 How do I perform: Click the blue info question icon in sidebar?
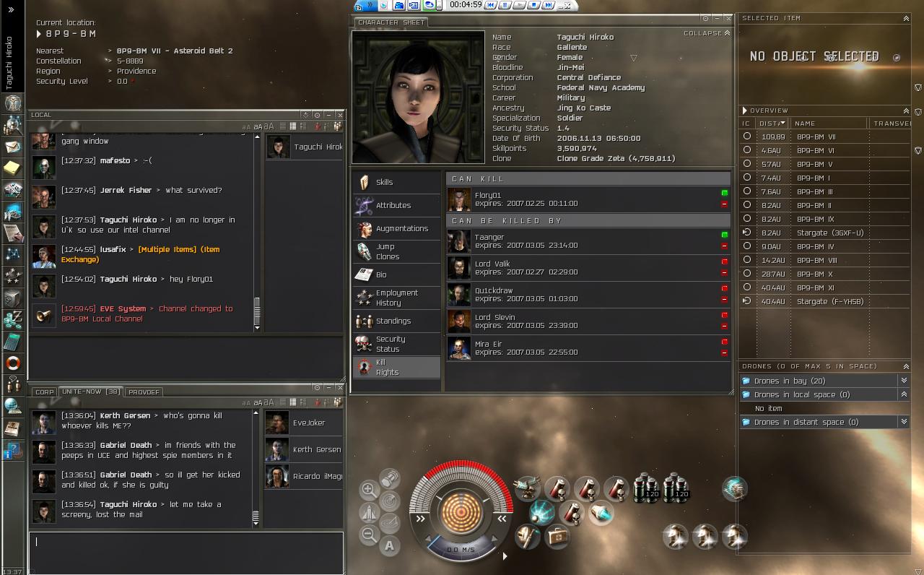(12, 451)
